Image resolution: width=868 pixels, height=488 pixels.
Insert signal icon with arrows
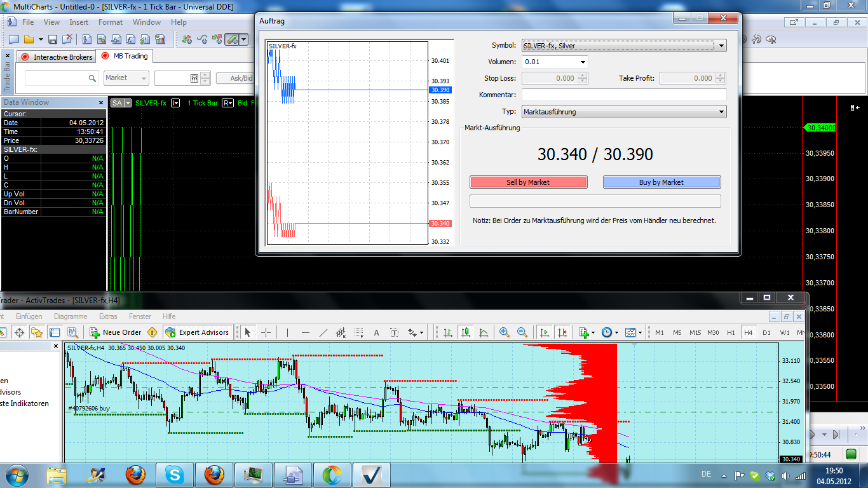coord(217,39)
